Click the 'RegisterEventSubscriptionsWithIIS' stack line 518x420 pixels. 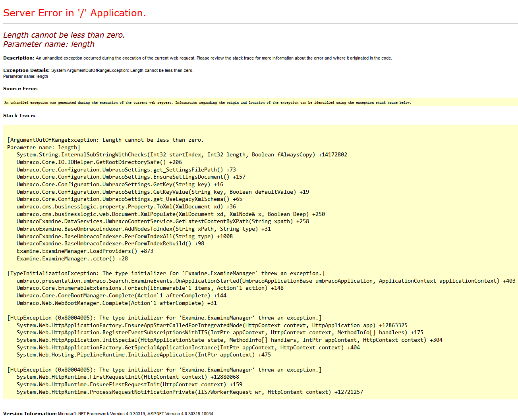220,332
